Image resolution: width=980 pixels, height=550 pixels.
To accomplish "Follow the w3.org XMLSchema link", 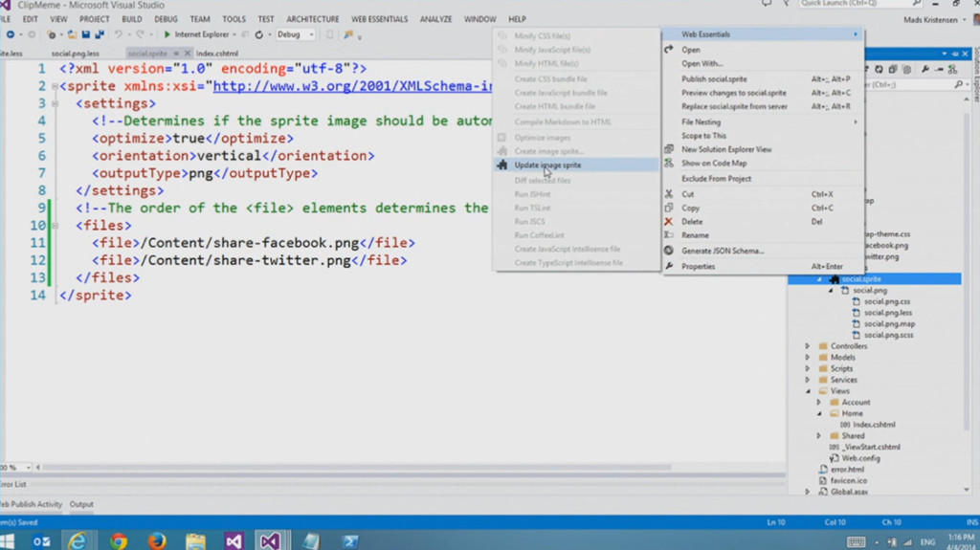I will point(352,86).
